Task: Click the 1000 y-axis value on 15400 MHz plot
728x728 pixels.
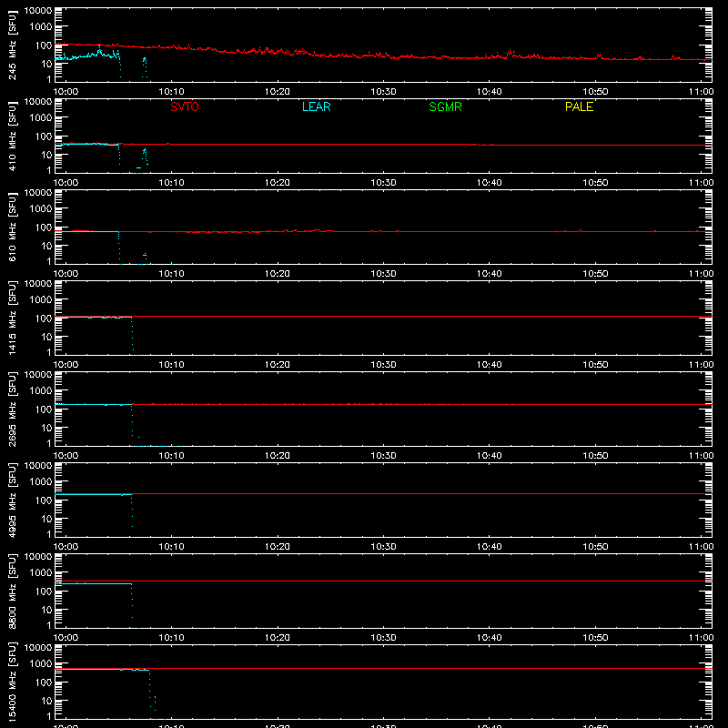Action: 41,664
